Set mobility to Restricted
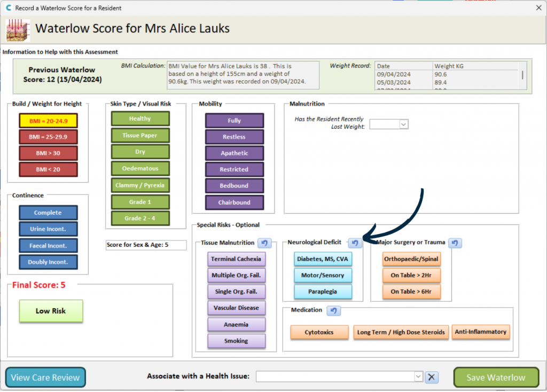The image size is (547, 392). pyautogui.click(x=235, y=169)
